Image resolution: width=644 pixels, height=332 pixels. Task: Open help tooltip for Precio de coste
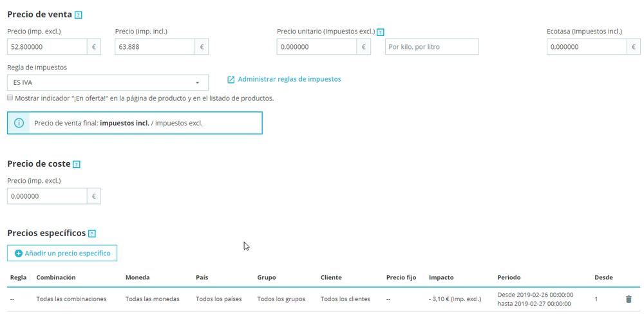77,165
